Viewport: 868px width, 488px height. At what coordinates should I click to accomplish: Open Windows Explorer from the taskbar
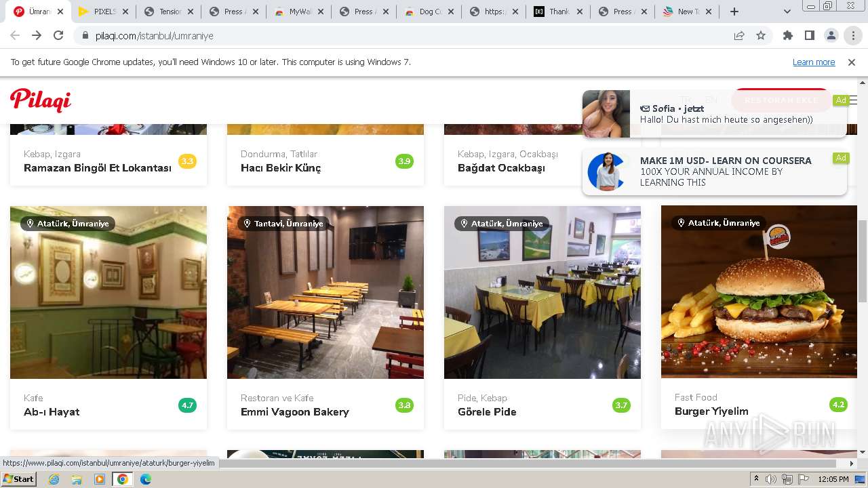click(x=77, y=479)
